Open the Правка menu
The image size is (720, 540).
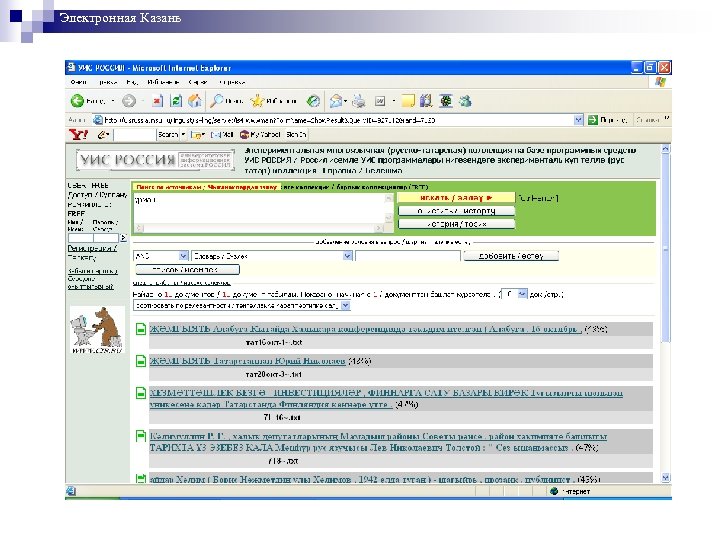tap(108, 82)
